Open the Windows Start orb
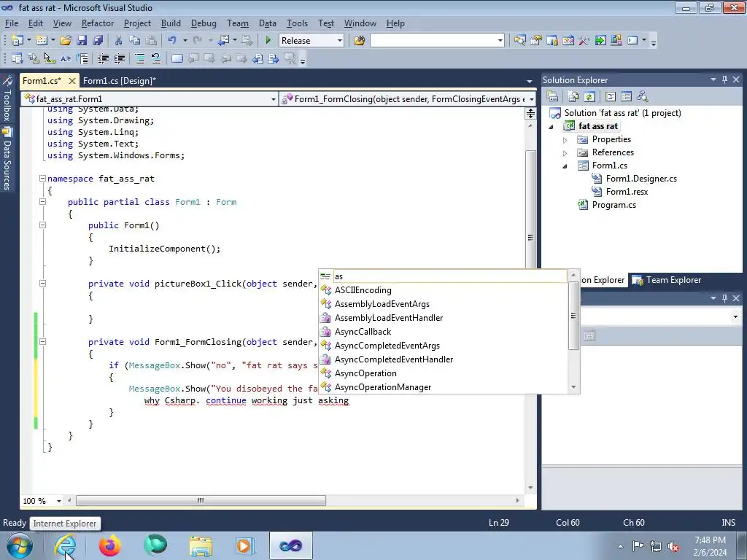Image resolution: width=747 pixels, height=560 pixels. click(19, 545)
